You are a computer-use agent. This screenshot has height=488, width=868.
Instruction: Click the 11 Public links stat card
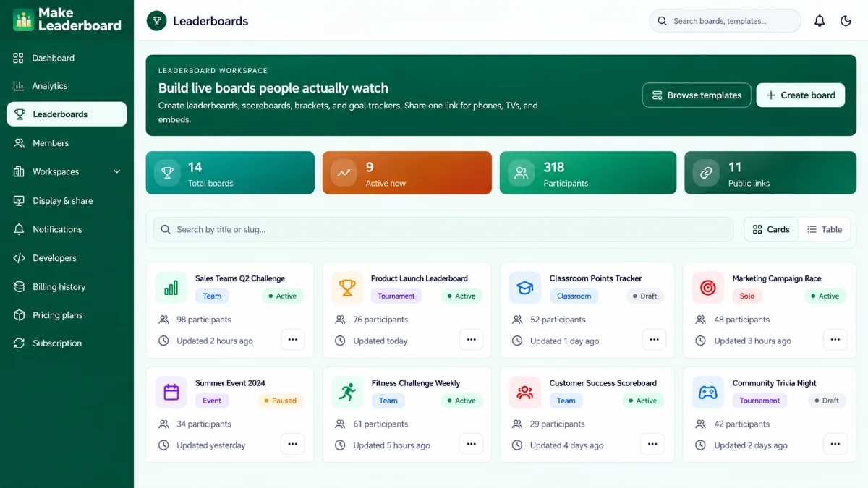770,173
